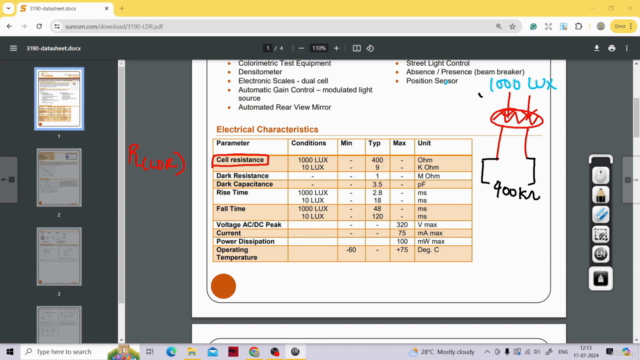Viewport: 640px width, 360px height.
Task: Select the screen capture selection tool
Action: [x=601, y=234]
